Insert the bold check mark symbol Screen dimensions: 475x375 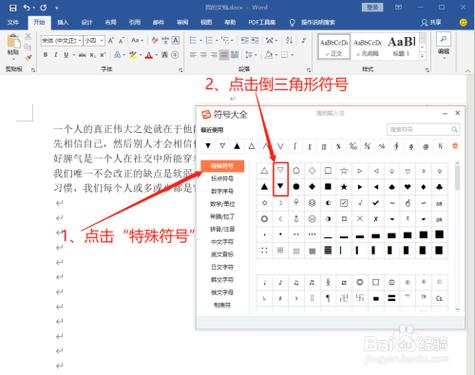pyautogui.click(x=376, y=203)
